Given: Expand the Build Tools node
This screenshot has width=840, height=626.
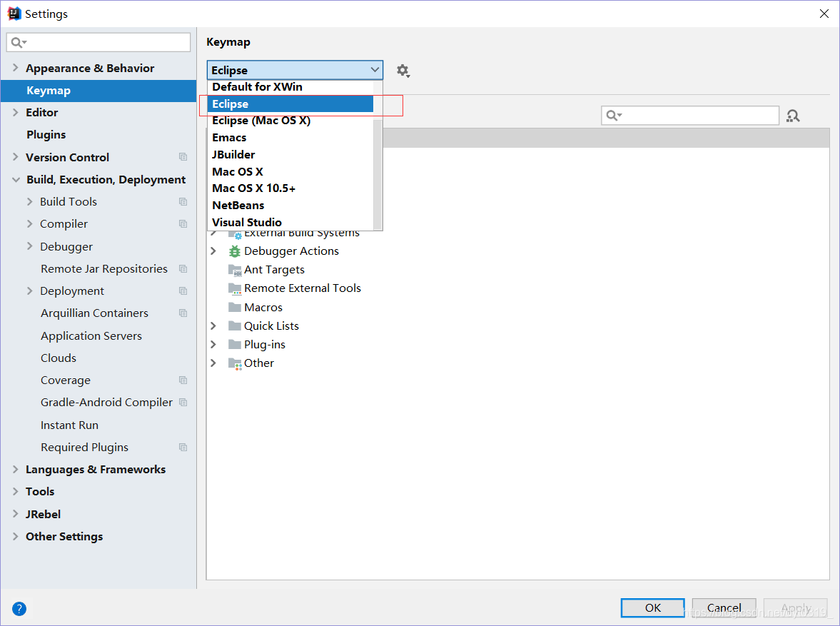Looking at the screenshot, I should click(x=29, y=201).
